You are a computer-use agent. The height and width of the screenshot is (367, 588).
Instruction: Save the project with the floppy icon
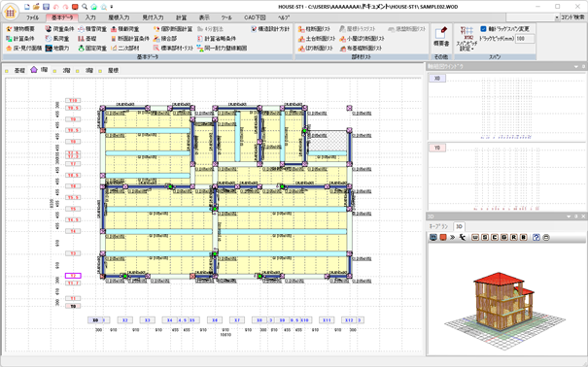(x=46, y=7)
